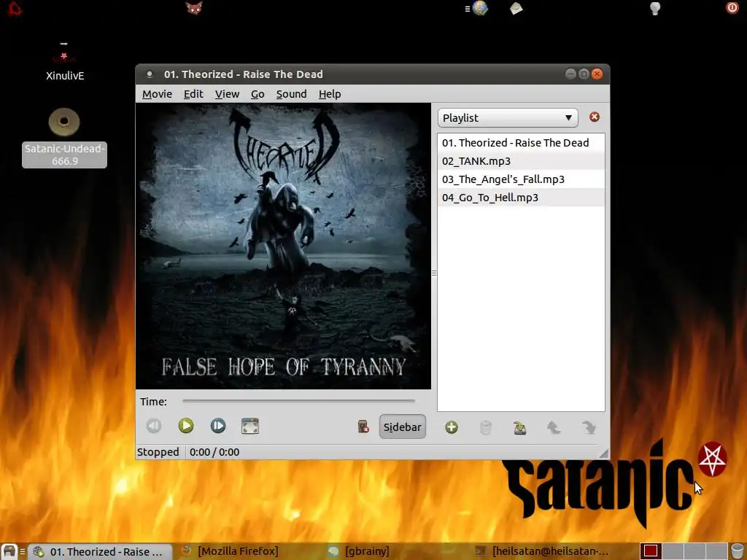Skip to the next track
The image size is (747, 560).
pyautogui.click(x=217, y=425)
